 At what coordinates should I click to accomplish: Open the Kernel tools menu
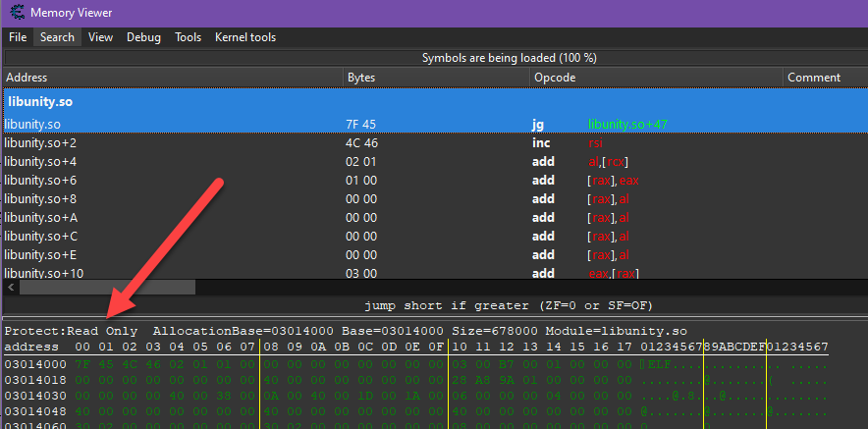click(x=245, y=37)
